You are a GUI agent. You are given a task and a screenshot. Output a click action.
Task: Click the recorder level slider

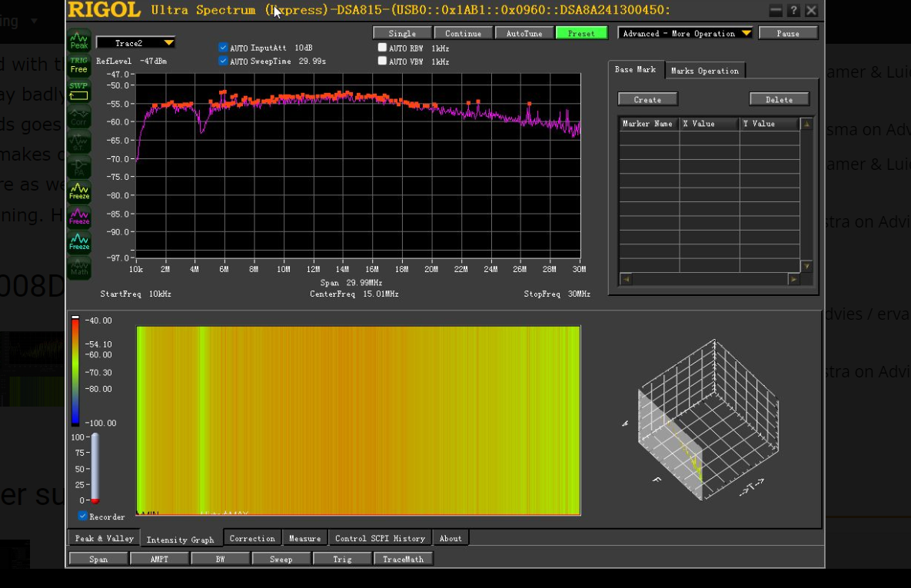(95, 468)
